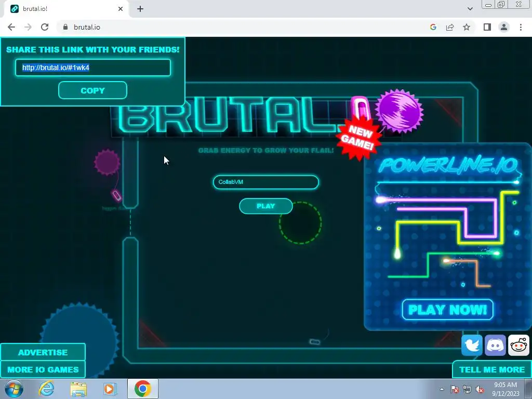532x399 pixels.
Task: Click the address bar URL brutal.io
Action: pyautogui.click(x=87, y=27)
